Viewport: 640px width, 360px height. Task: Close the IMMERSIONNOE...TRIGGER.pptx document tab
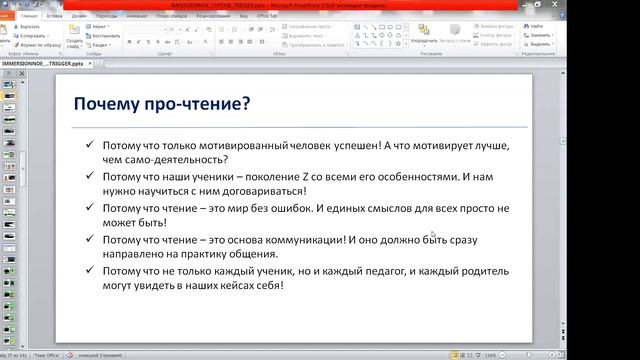point(90,64)
